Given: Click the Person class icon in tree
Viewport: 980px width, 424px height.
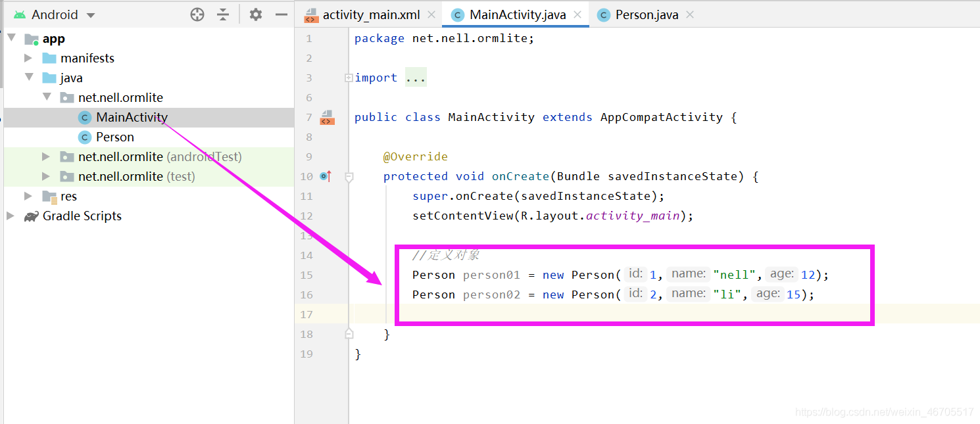Looking at the screenshot, I should (84, 137).
